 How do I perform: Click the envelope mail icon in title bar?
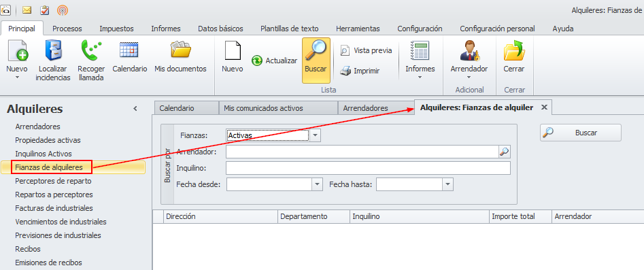pyautogui.click(x=27, y=10)
